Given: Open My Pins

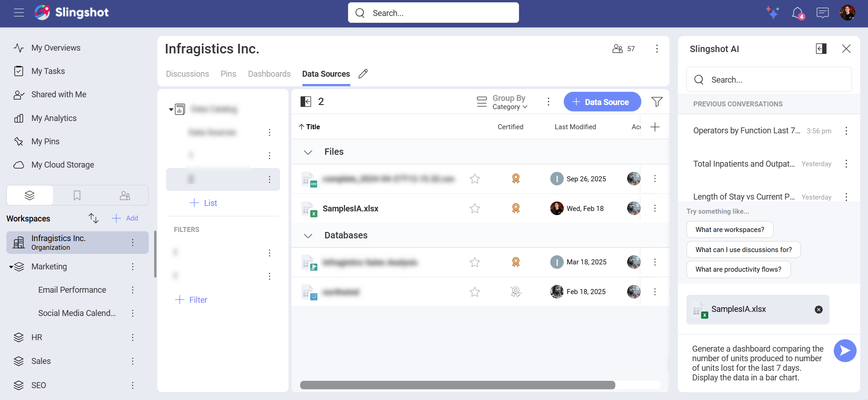Looking at the screenshot, I should click(45, 142).
